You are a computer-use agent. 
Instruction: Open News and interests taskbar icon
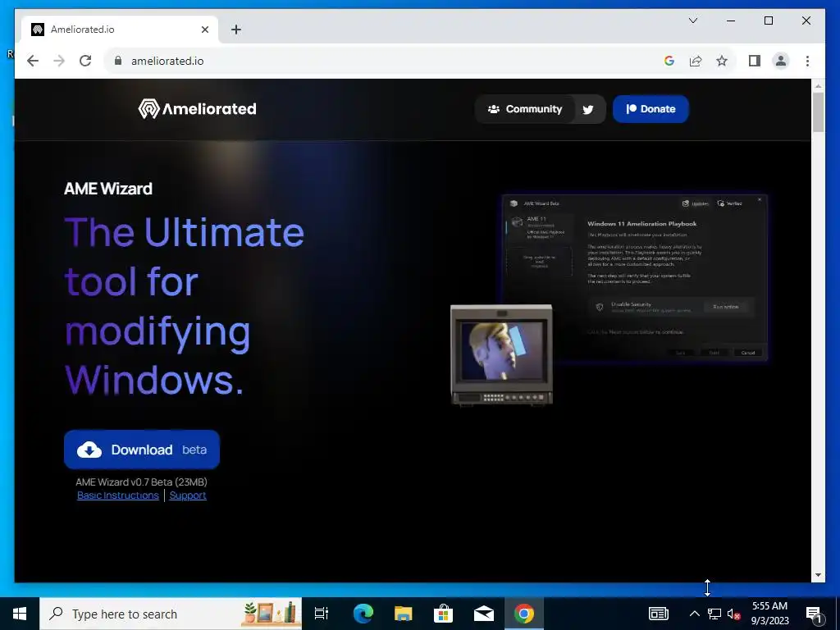pos(659,614)
